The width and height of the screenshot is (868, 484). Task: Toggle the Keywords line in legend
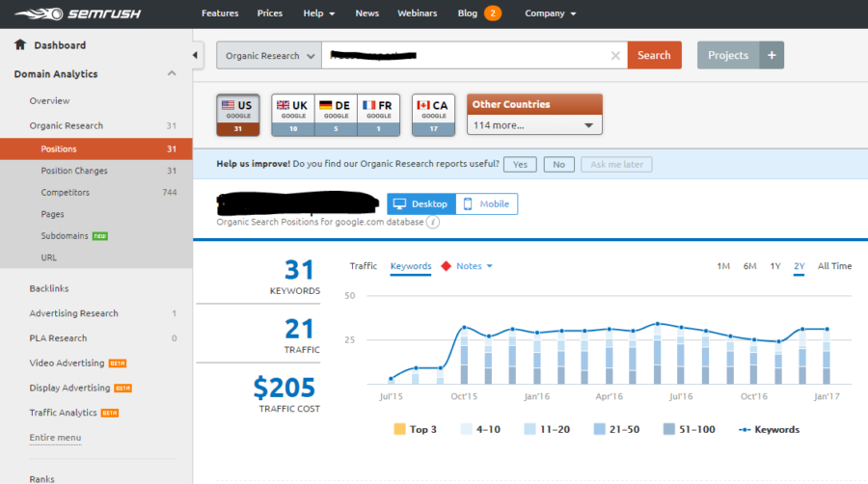[769, 429]
